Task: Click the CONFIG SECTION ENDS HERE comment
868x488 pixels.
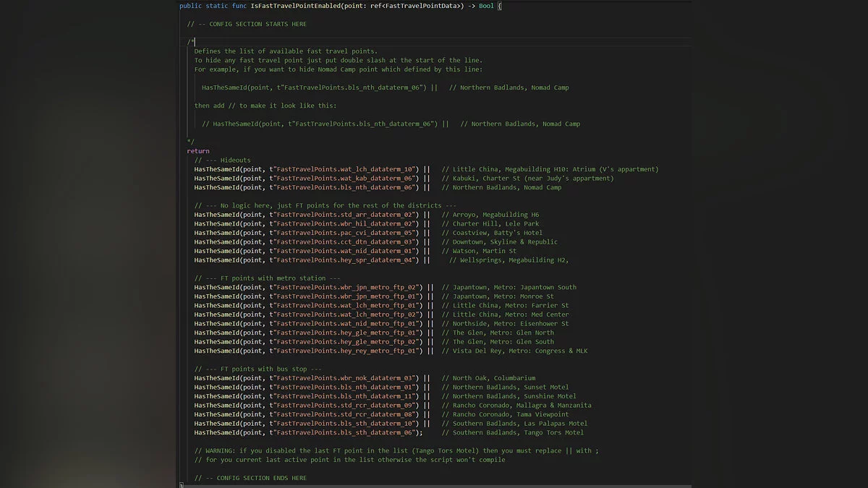Action: click(x=250, y=478)
